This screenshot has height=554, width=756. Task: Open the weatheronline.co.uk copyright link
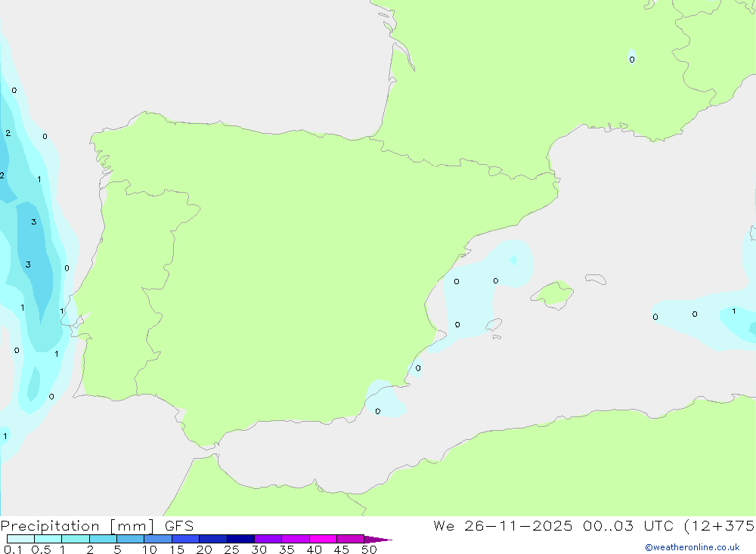[x=692, y=547]
